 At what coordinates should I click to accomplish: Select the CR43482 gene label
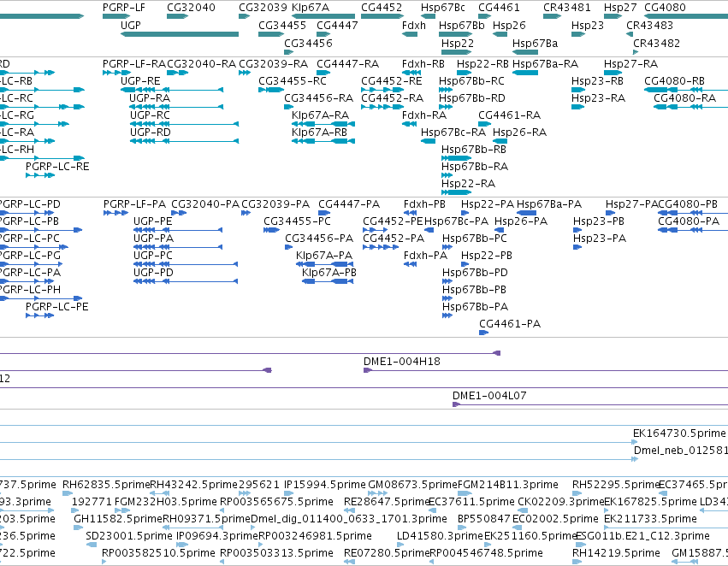click(657, 43)
